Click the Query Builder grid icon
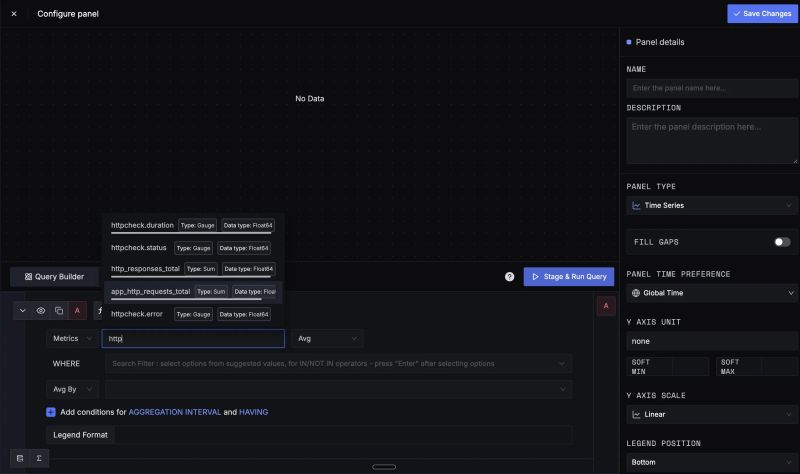The image size is (800, 474). pos(29,277)
